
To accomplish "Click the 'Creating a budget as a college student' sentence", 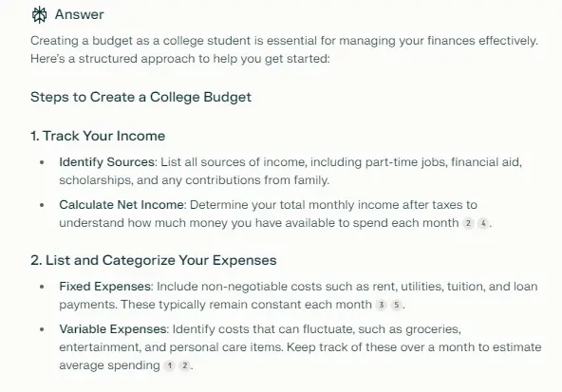I will [x=284, y=41].
